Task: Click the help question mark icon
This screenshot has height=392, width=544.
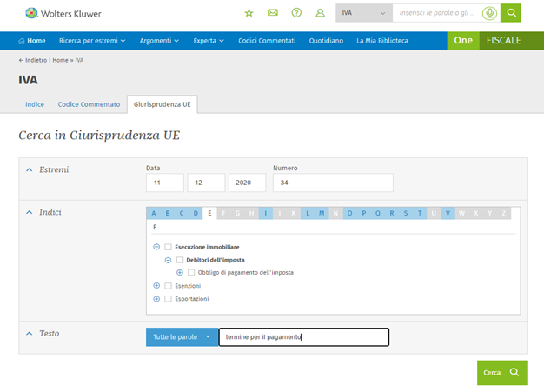Action: pyautogui.click(x=296, y=13)
